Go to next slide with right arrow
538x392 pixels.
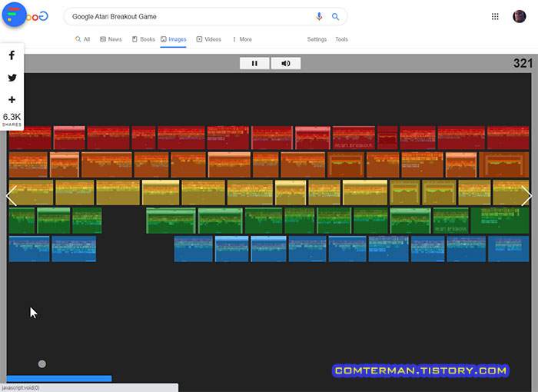(x=526, y=196)
